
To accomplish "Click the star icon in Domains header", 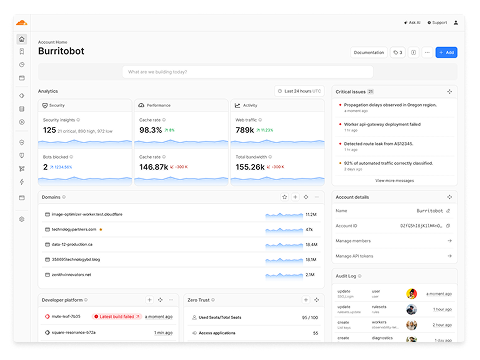I will 284,197.
